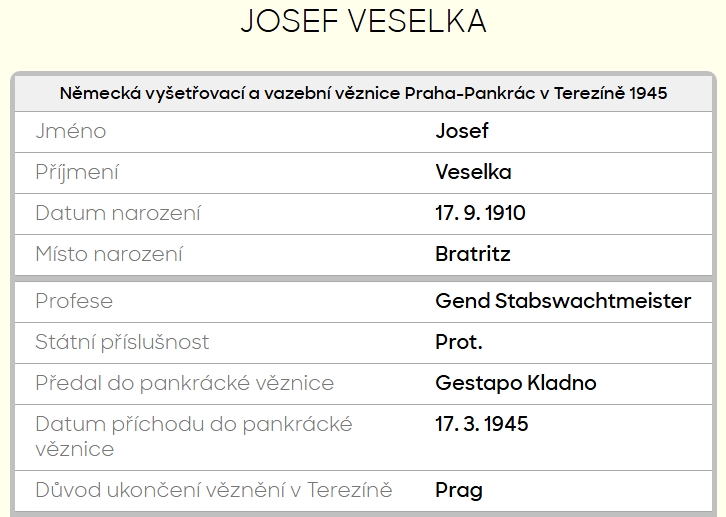
Task: Click the JOSEF VESELKA page heading
Action: [x=363, y=23]
